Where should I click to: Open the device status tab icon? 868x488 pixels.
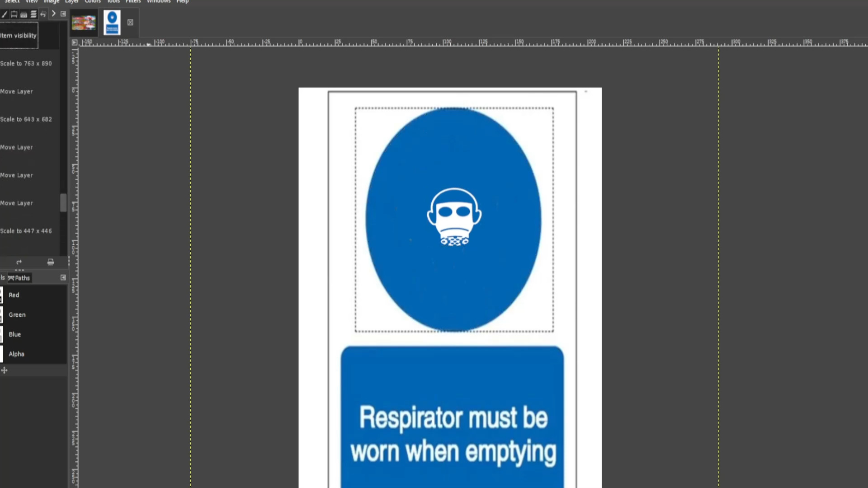[14, 14]
